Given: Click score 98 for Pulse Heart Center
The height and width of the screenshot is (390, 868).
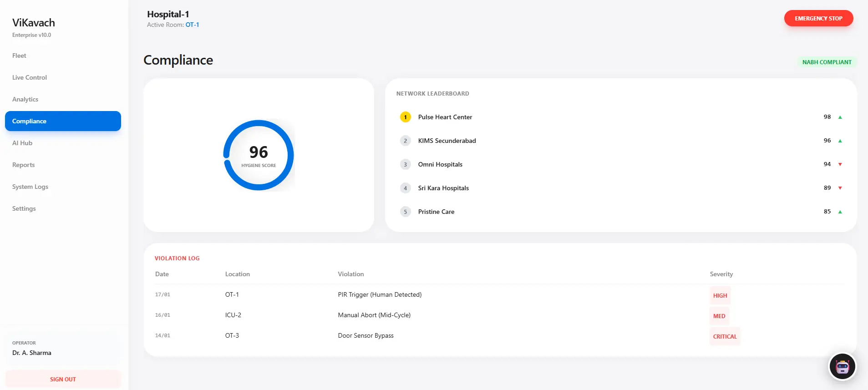Looking at the screenshot, I should click(x=827, y=117).
